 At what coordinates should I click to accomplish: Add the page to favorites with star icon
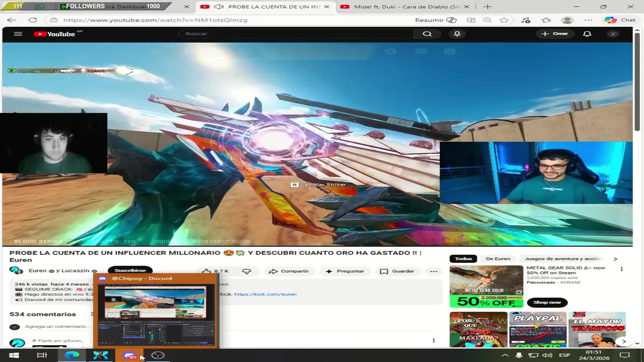pyautogui.click(x=504, y=20)
